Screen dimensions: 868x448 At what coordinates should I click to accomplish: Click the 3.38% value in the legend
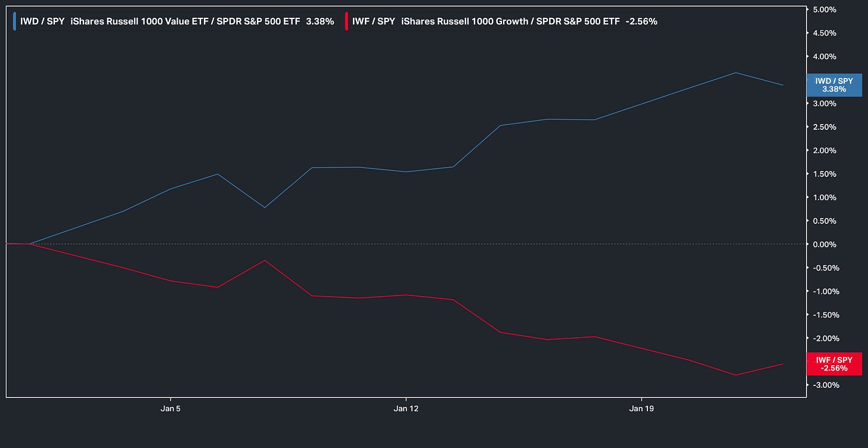[x=320, y=21]
